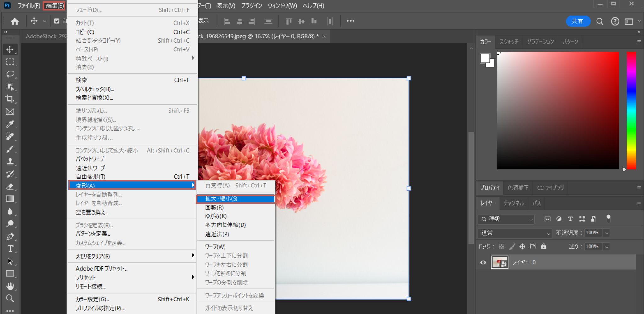This screenshot has width=644, height=314.
Task: Click the 共有 share button
Action: point(578,21)
